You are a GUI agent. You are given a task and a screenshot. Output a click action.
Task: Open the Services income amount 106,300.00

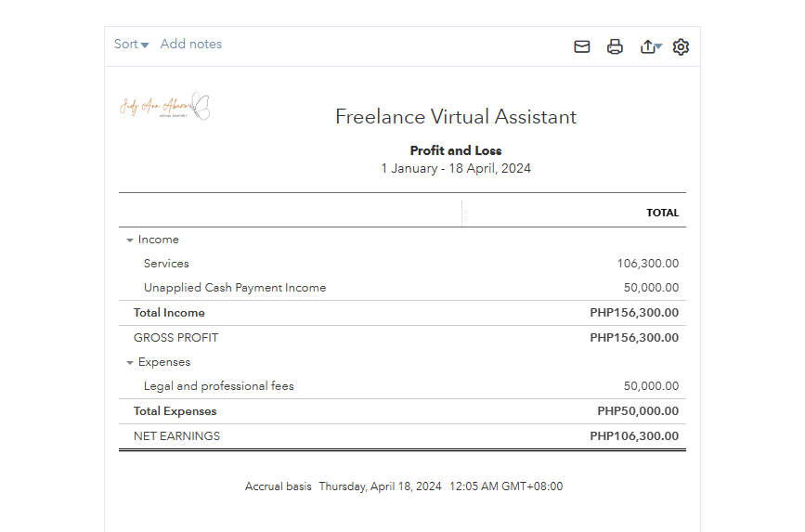coord(647,264)
